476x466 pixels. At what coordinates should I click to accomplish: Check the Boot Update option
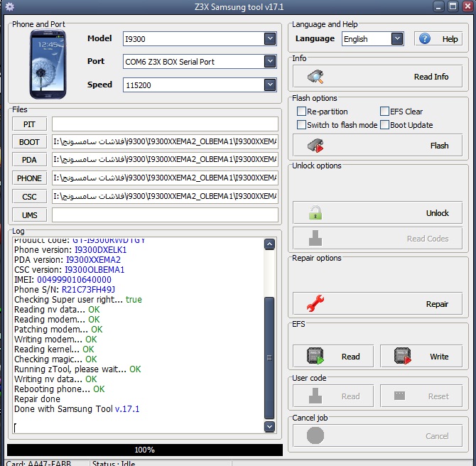(x=384, y=125)
